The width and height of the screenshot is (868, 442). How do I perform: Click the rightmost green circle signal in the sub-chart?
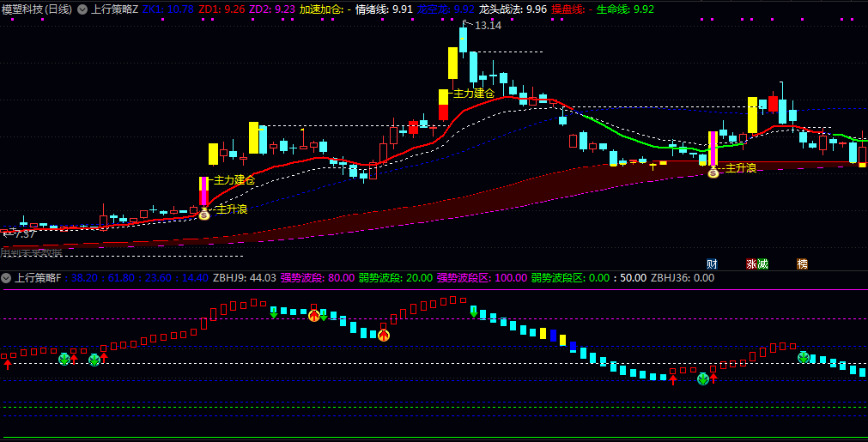coord(804,357)
